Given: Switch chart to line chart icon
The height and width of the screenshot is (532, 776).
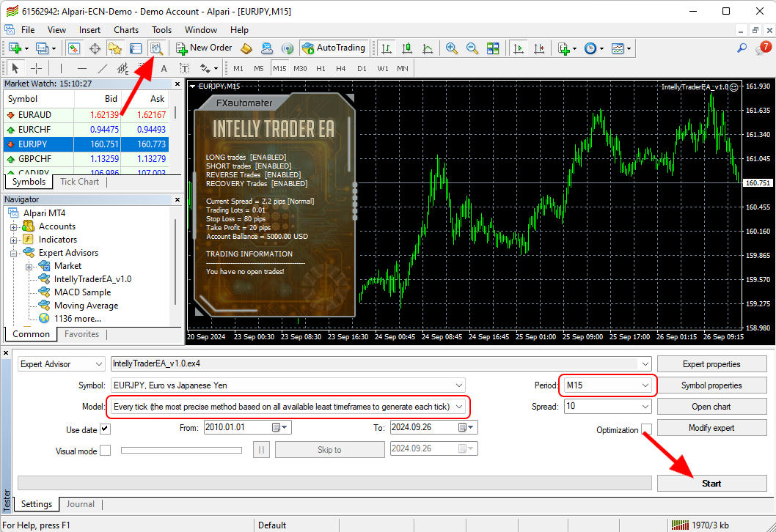Looking at the screenshot, I should [428, 48].
